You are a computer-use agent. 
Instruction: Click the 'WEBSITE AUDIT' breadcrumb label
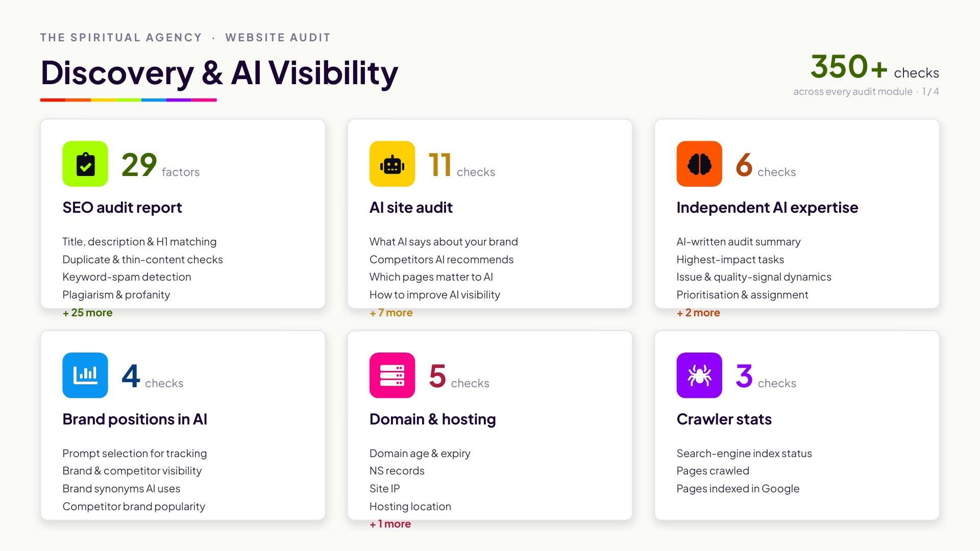(278, 38)
